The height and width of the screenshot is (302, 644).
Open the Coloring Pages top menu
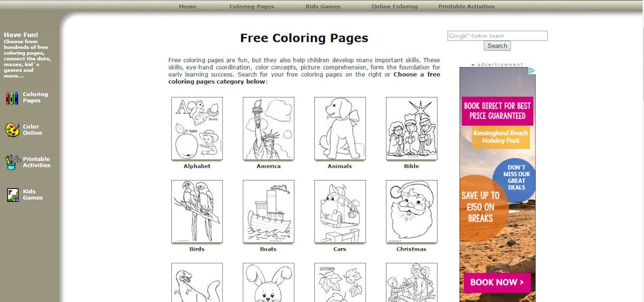pyautogui.click(x=251, y=7)
